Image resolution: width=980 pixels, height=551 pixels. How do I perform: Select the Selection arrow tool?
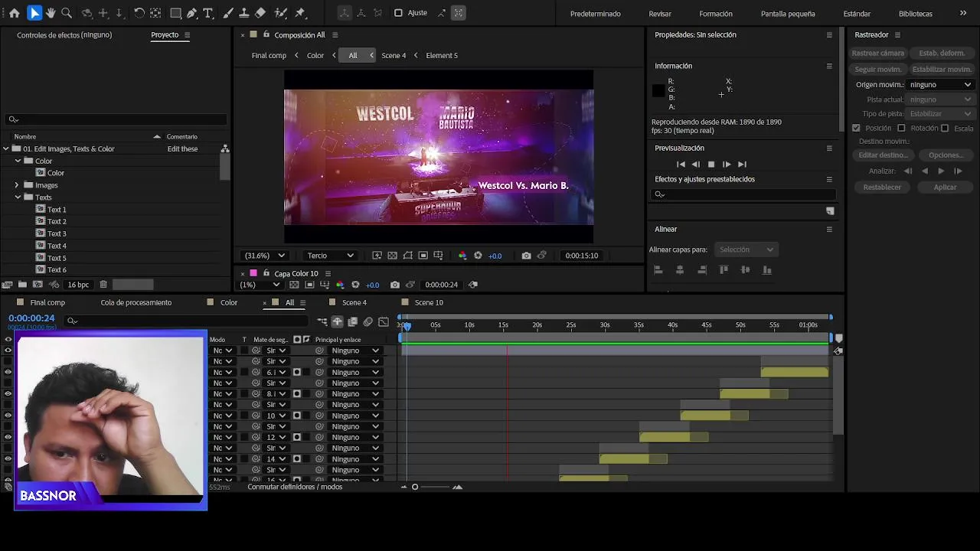click(34, 13)
